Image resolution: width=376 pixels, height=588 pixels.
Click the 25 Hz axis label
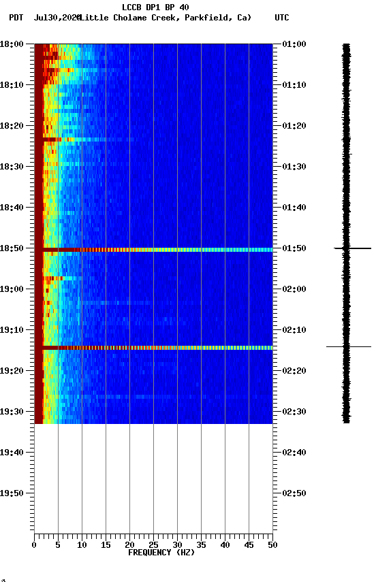pos(153,545)
